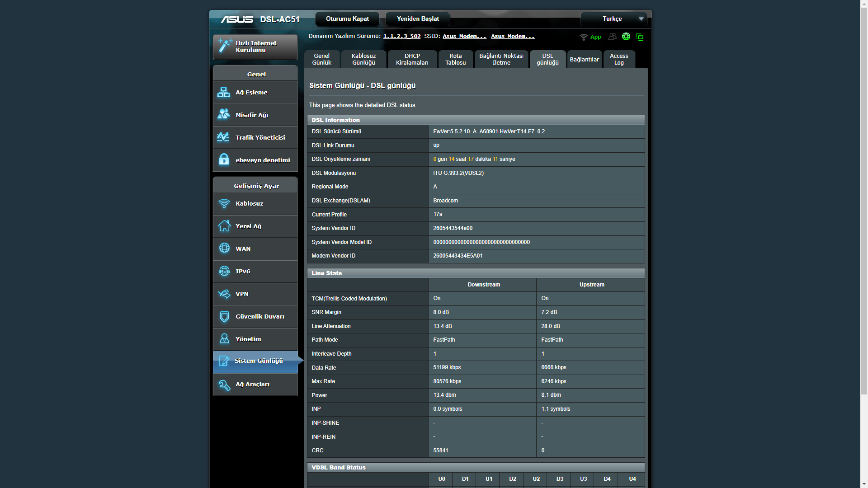Viewport: 868px width, 488px height.
Task: Click the Quick Internet Setup wand icon
Action: pos(225,46)
